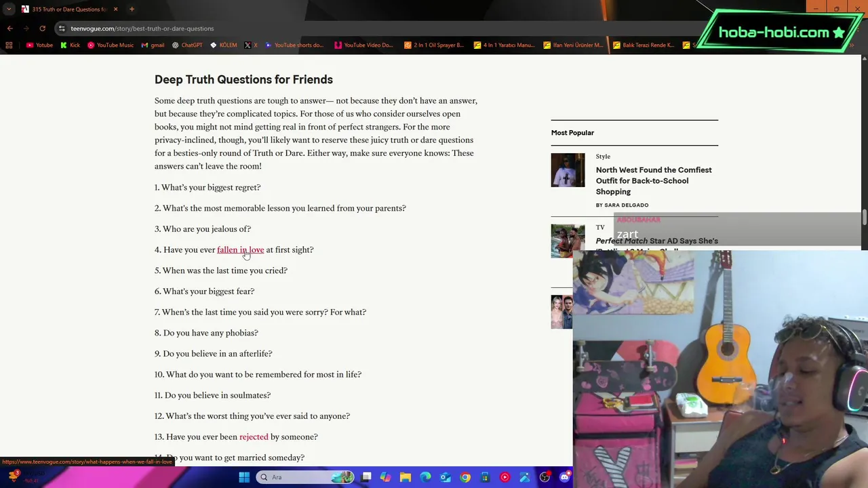868x488 pixels.
Task: Open Outlook from the taskbar
Action: pos(445,477)
